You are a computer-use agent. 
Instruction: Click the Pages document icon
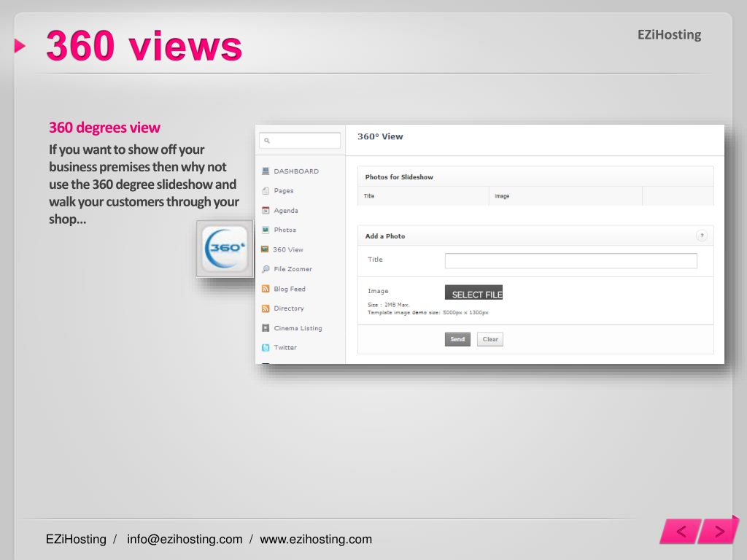point(266,190)
